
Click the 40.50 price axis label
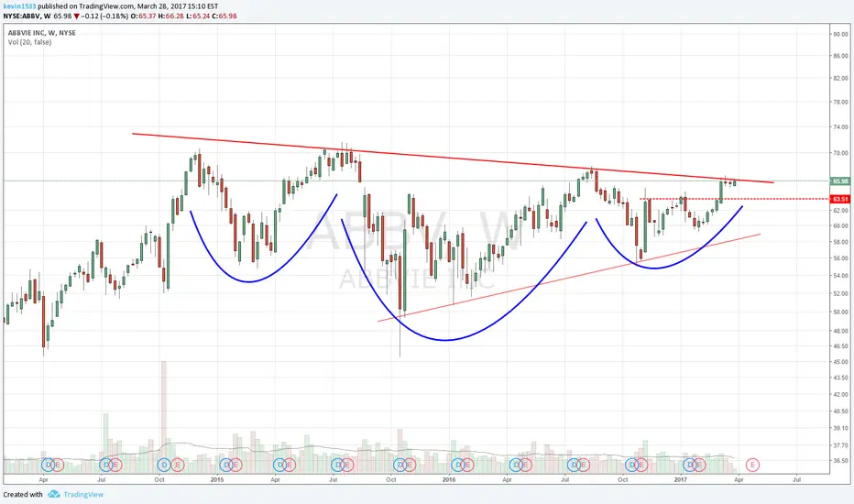tap(840, 411)
